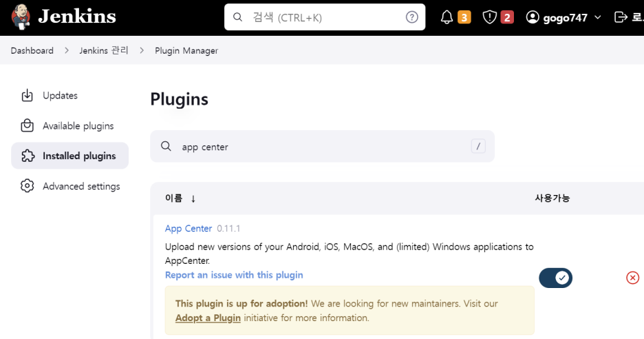Disable the App Center plugin toggle
Viewport: 644px width, 339px height.
pos(556,278)
